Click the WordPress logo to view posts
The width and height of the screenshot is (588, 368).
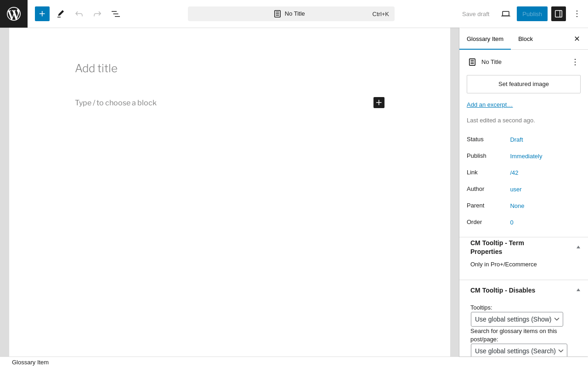(14, 14)
